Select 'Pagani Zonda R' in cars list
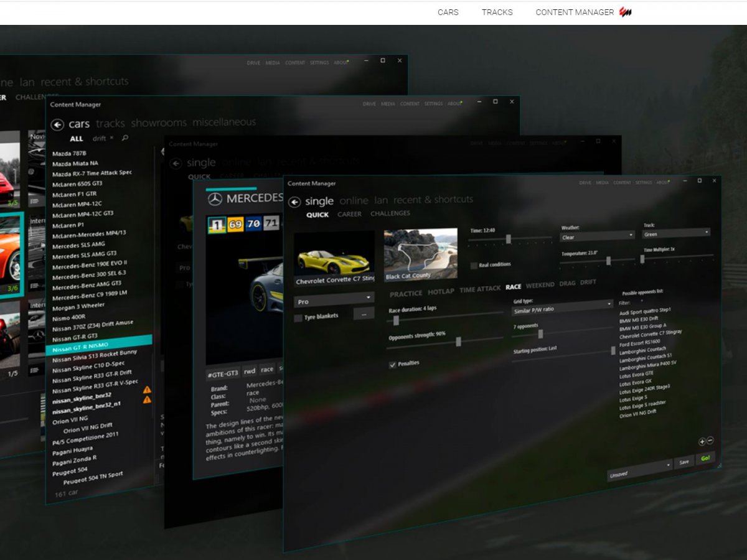Viewport: 747px width, 560px height. (74, 460)
